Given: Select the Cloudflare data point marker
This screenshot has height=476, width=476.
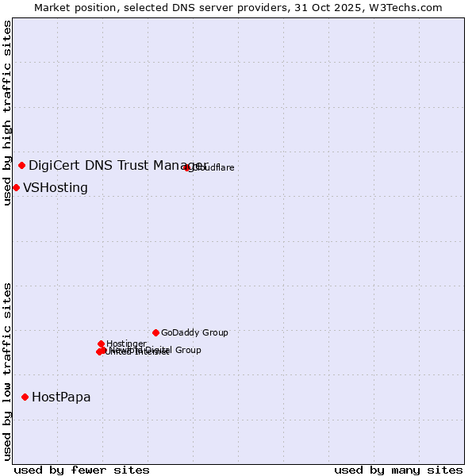Looking at the screenshot, I should (x=187, y=167).
